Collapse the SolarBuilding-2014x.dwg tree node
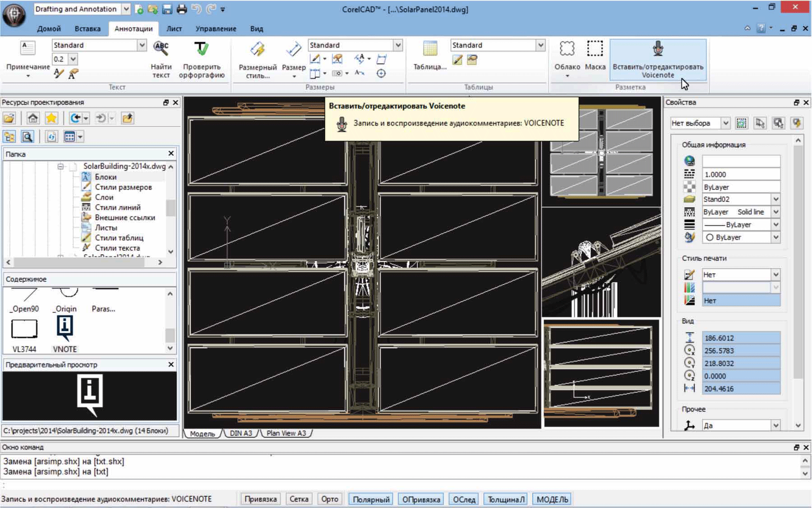This screenshot has height=508, width=812. click(x=60, y=167)
